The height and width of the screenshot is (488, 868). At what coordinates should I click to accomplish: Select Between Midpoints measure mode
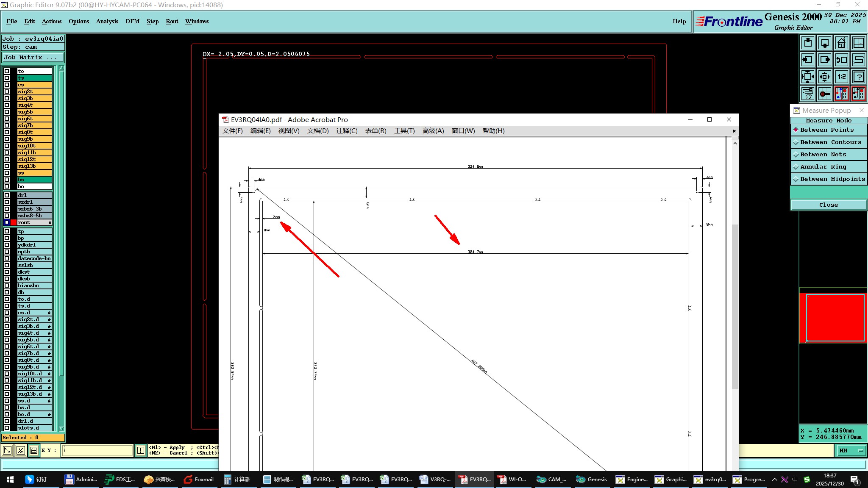coord(832,179)
